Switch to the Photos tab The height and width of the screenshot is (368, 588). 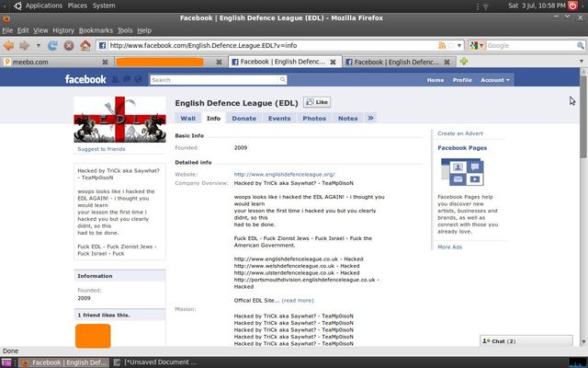(x=314, y=118)
